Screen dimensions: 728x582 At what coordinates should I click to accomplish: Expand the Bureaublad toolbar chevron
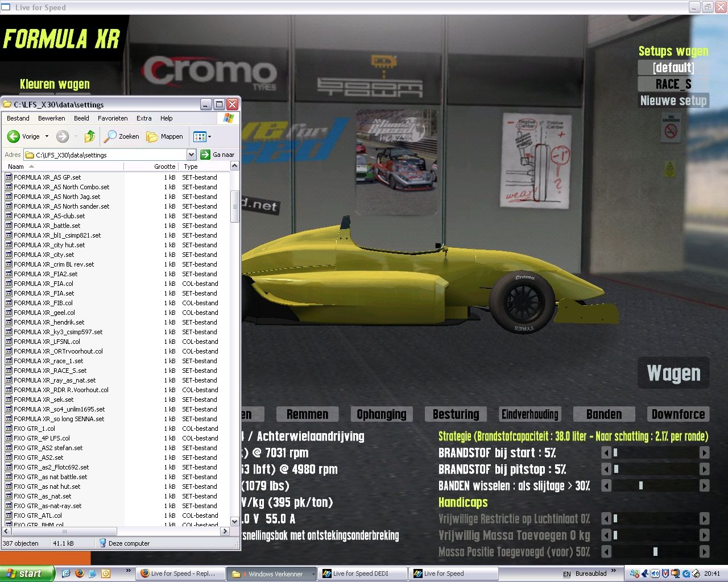click(613, 571)
